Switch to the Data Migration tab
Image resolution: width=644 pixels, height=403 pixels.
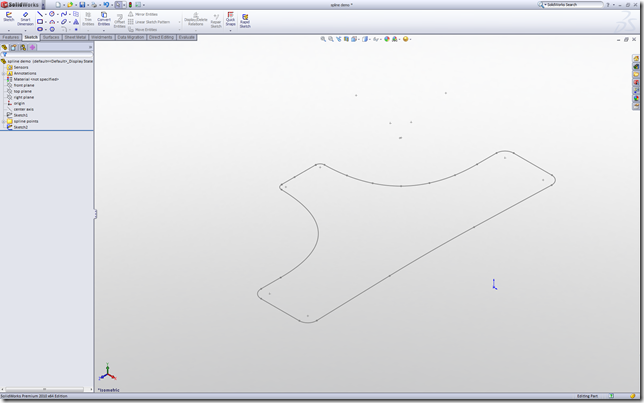(x=131, y=37)
